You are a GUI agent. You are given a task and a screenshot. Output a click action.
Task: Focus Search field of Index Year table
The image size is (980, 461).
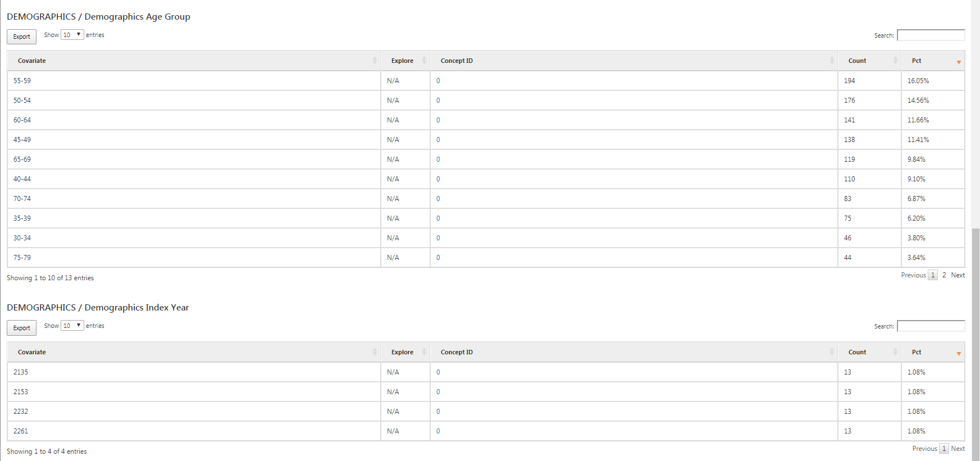[931, 326]
